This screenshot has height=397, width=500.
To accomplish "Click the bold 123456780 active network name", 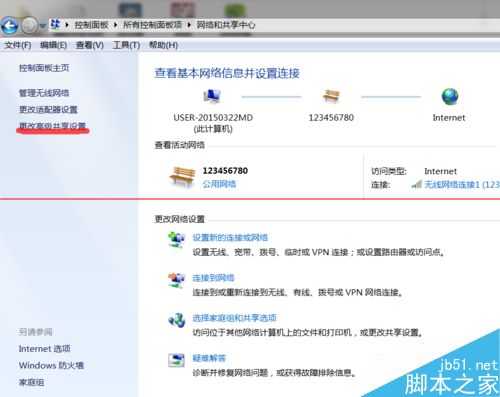I will [x=225, y=171].
